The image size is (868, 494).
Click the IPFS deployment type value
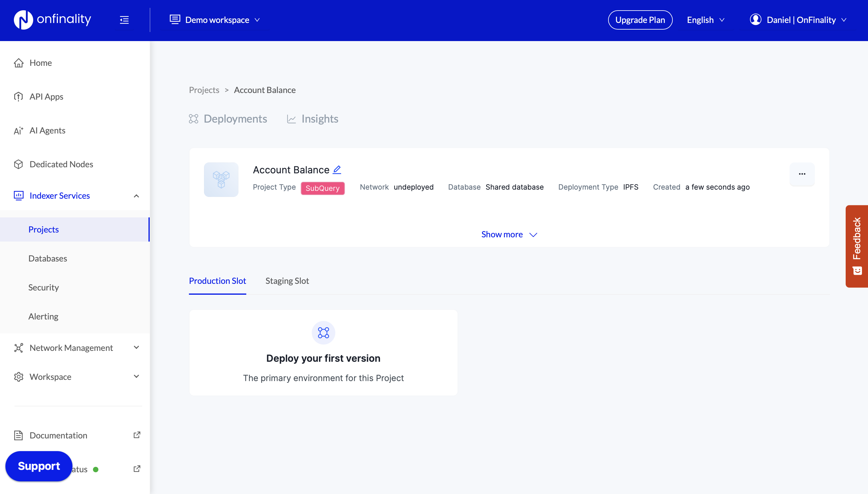[x=630, y=187]
